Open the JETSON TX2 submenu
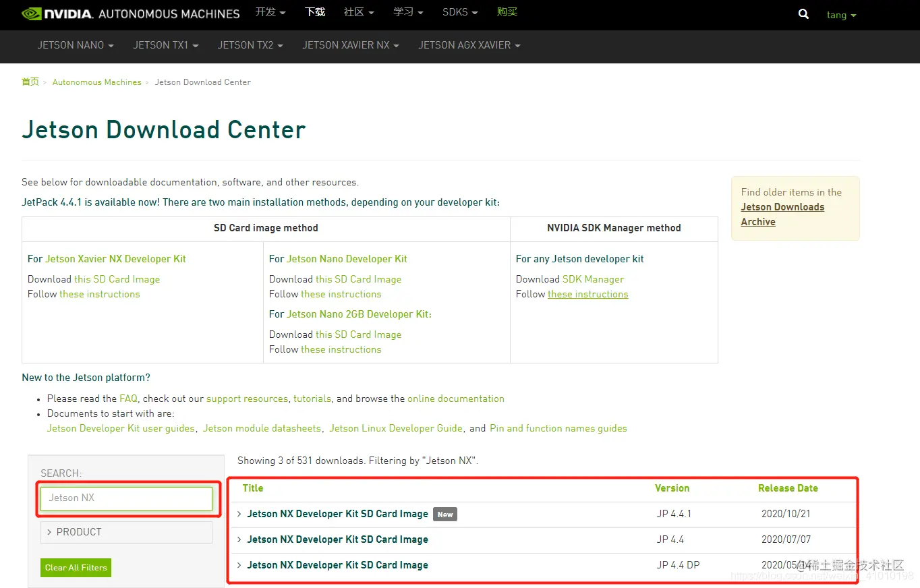The width and height of the screenshot is (920, 588). pos(250,45)
